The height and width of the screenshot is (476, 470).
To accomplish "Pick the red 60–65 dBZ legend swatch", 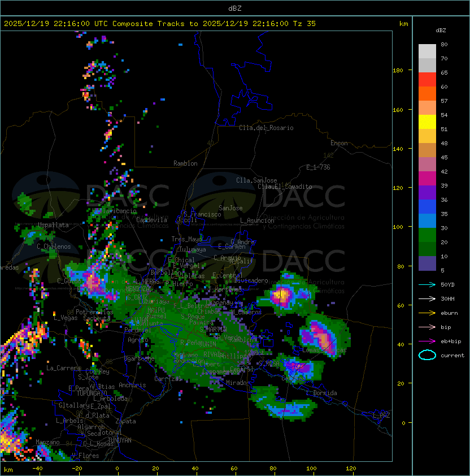I will [x=427, y=79].
